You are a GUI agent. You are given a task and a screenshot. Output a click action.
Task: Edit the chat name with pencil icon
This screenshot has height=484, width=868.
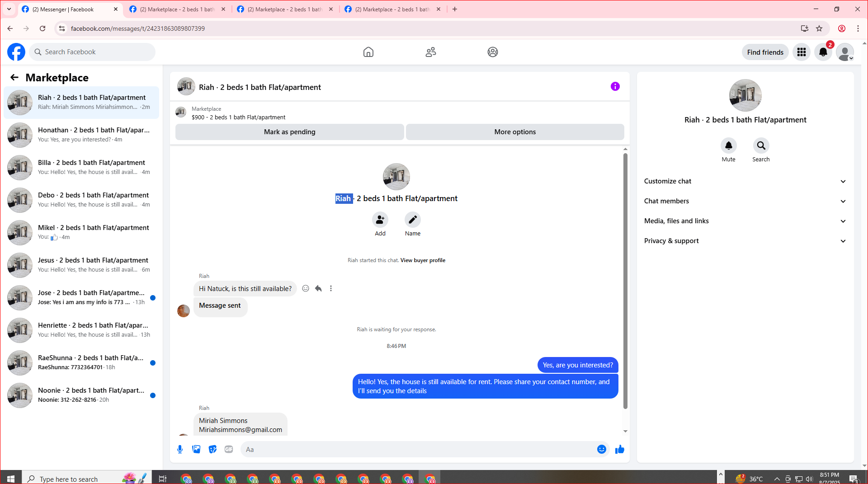coord(413,220)
